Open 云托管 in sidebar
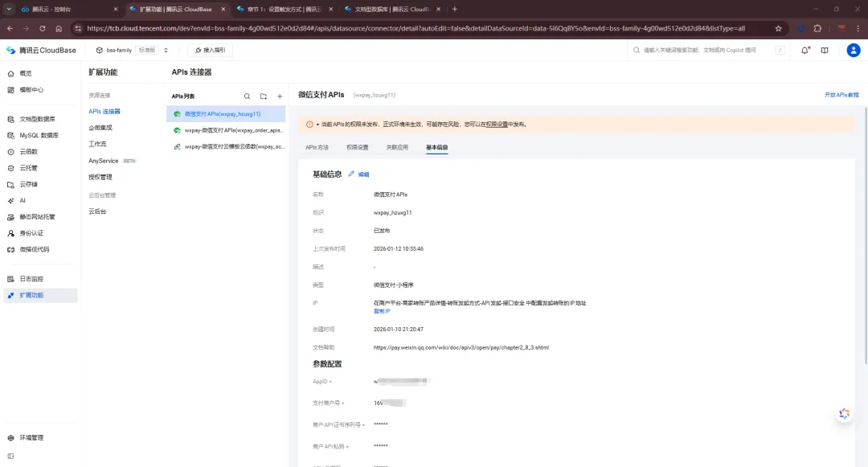Screen dimensions: 868x467 (28, 168)
